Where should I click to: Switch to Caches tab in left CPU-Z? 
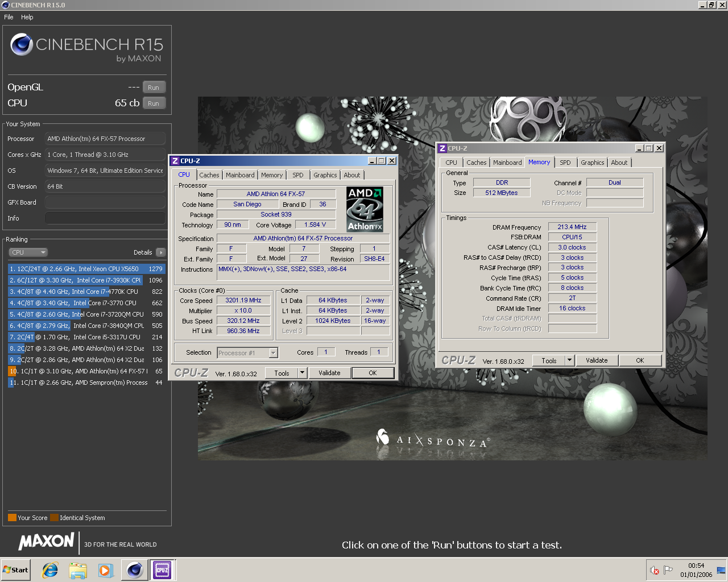209,175
